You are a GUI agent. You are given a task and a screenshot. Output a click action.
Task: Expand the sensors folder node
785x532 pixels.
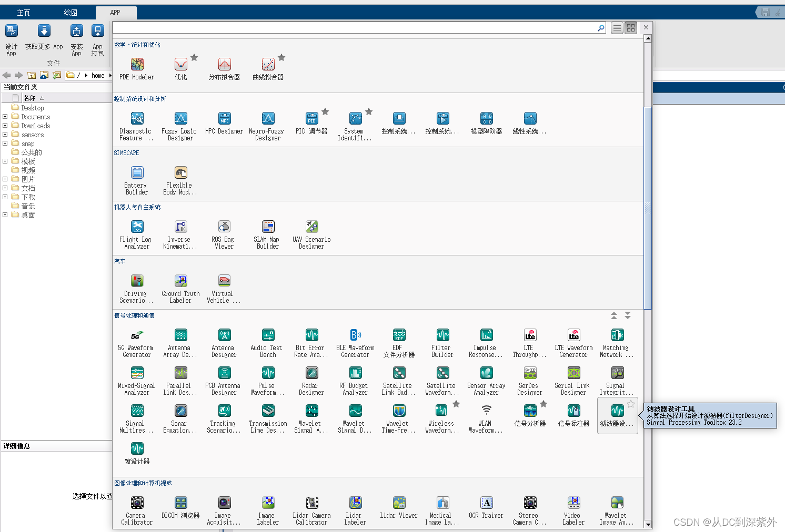[x=5, y=135]
